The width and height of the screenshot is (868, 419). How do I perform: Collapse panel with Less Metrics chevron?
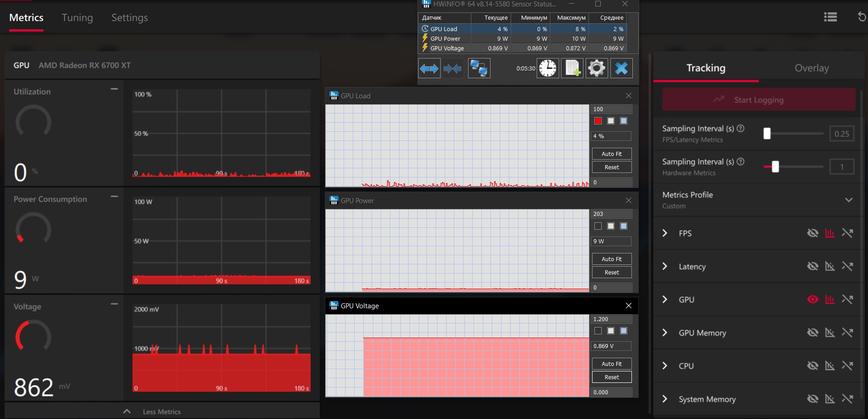[x=127, y=412]
